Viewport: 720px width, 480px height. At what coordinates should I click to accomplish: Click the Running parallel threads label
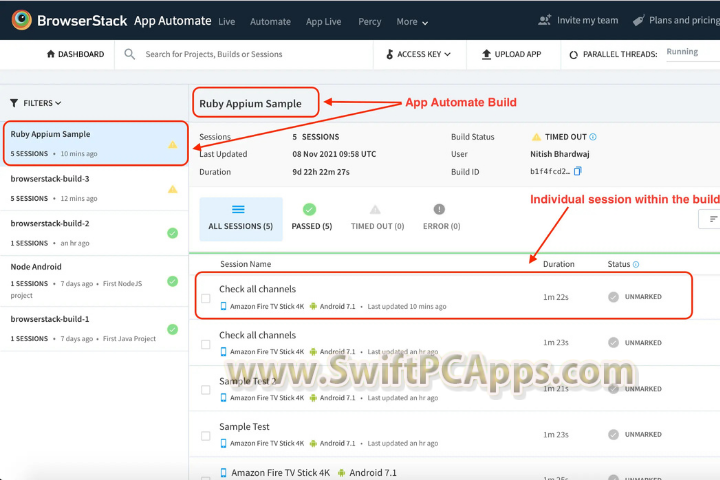tap(682, 51)
